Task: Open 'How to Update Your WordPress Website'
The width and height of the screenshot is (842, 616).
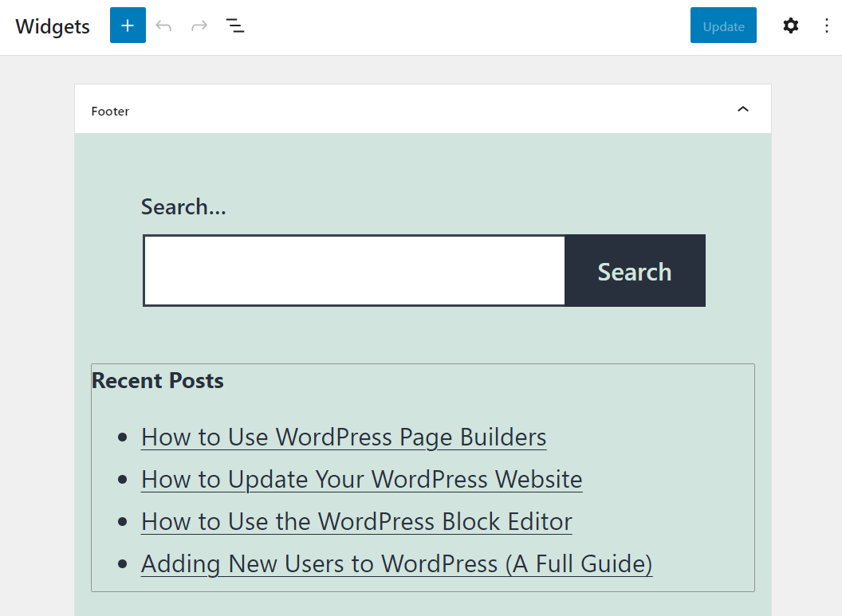Action: [361, 479]
